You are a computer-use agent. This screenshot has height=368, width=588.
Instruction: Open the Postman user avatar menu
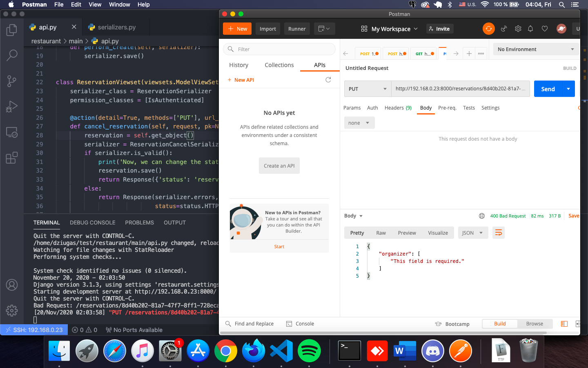(561, 29)
